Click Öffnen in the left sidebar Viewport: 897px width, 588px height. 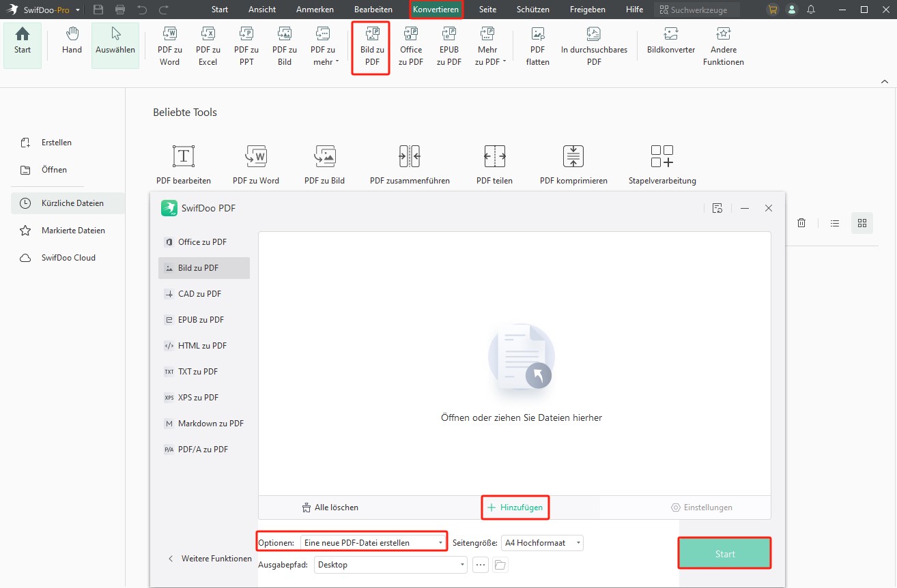point(54,170)
